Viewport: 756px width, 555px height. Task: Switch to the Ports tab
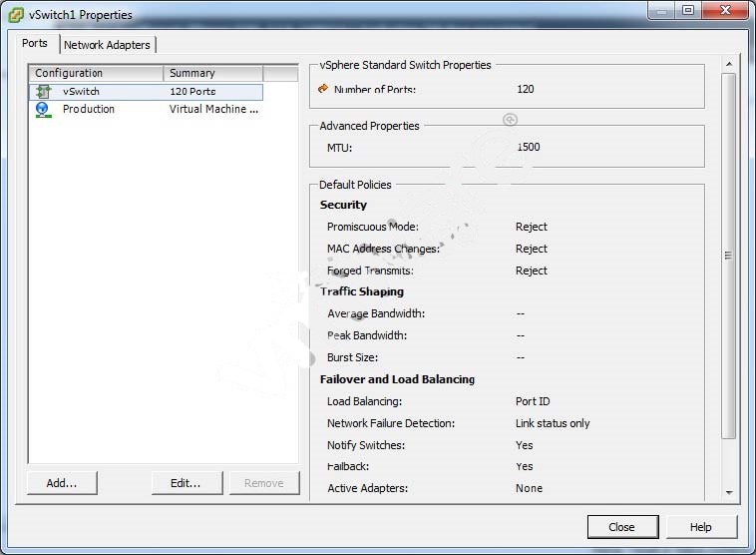coord(35,44)
